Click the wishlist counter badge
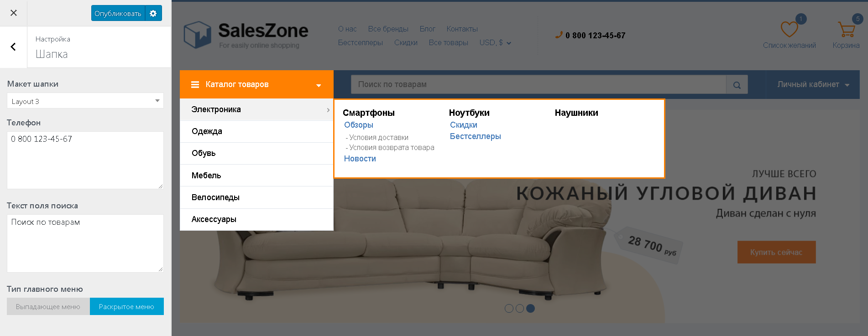Viewport: 868px width, 336px height. (801, 19)
